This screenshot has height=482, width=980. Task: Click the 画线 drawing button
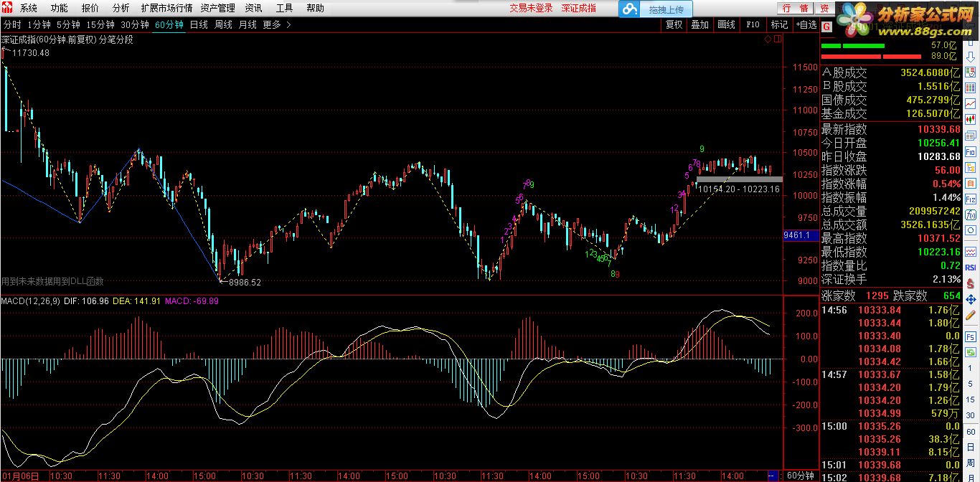727,24
